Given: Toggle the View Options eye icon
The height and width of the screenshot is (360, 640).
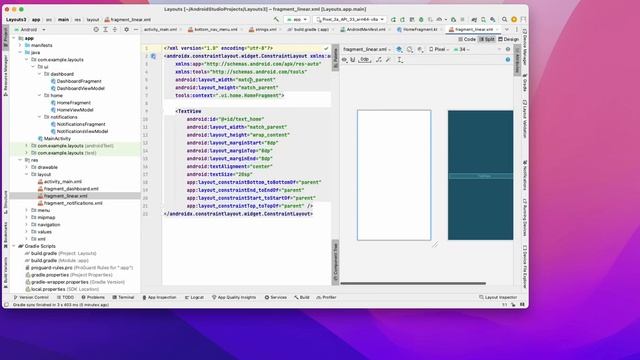Looking at the screenshot, I should tap(344, 60).
